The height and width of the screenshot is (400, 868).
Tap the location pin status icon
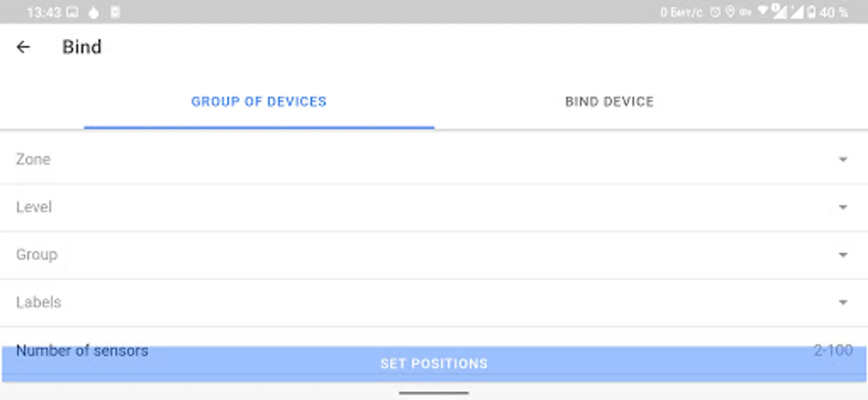coord(730,12)
